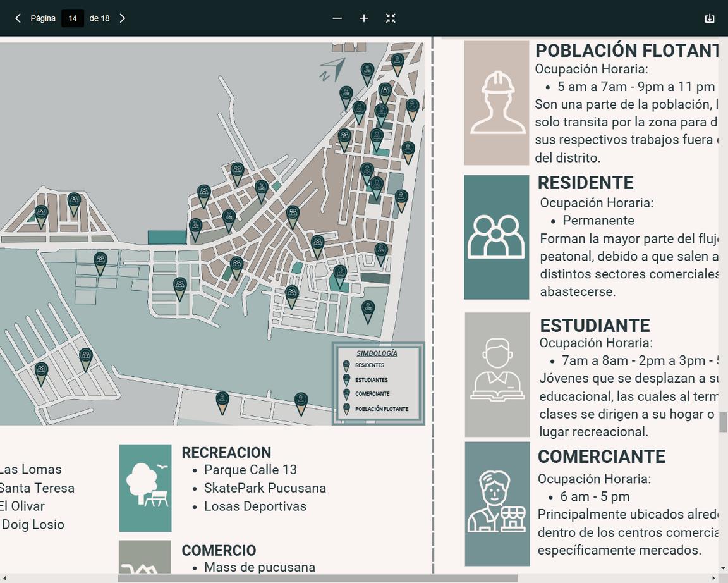Click the page number field showing 14
This screenshot has height=583, width=728.
point(73,18)
